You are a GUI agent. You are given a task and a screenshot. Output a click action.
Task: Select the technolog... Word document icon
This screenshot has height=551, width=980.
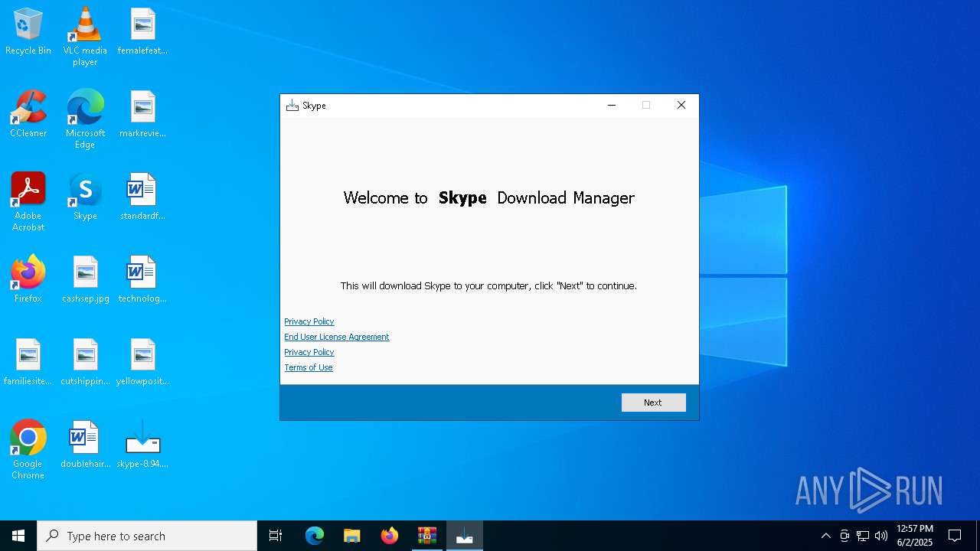142,280
